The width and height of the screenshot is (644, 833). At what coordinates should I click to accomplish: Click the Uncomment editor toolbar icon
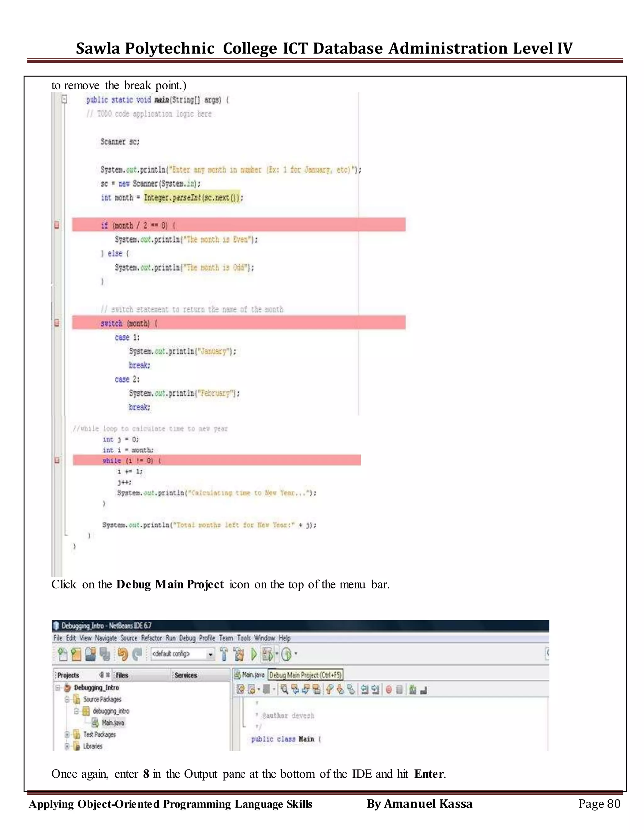coord(424,690)
